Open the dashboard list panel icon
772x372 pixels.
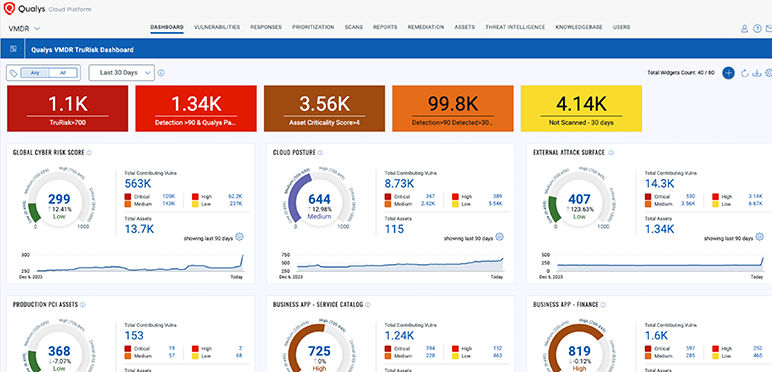click(x=13, y=49)
